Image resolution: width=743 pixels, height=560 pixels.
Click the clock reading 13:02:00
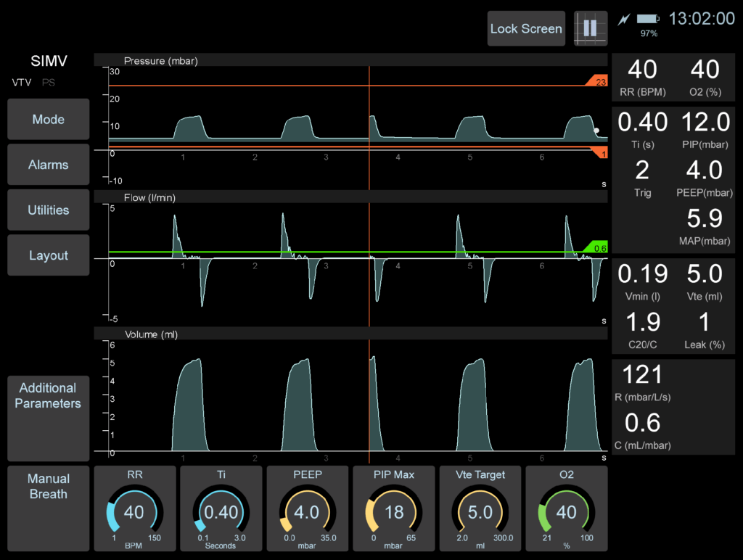[x=702, y=19]
